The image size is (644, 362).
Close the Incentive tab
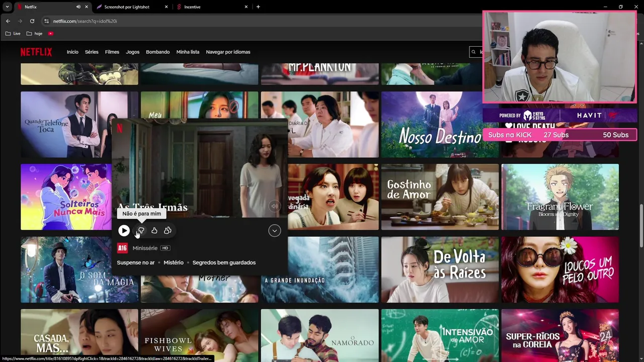246,7
